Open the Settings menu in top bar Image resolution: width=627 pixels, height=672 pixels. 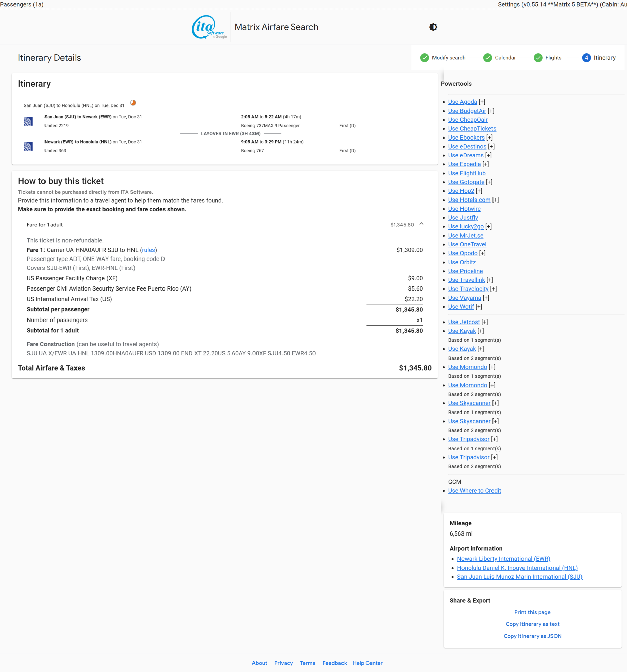pos(561,4)
